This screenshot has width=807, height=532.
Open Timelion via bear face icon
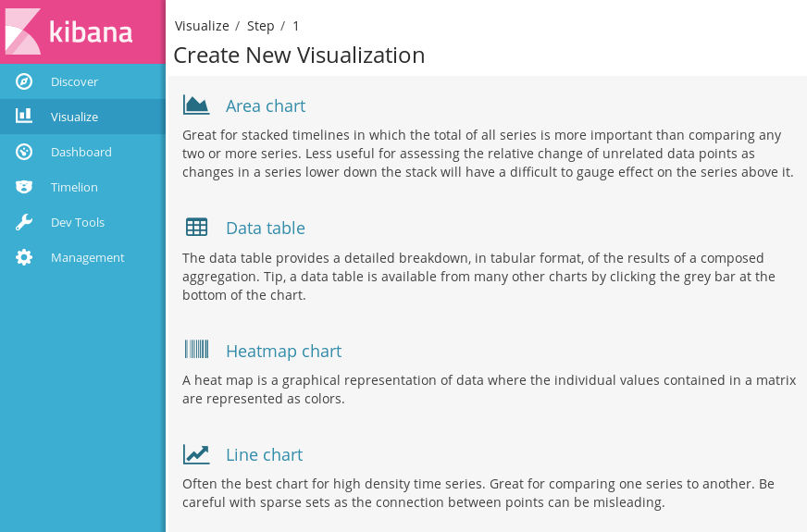(24, 187)
